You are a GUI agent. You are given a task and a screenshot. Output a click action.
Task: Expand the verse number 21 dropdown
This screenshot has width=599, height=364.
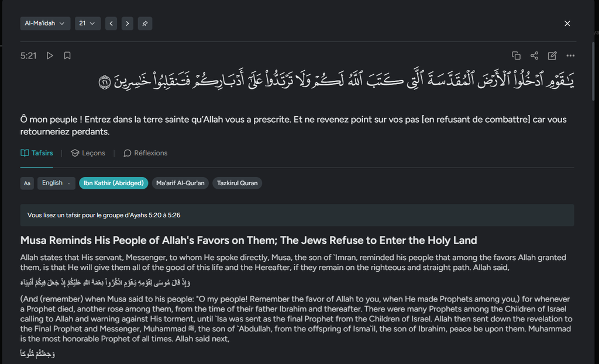click(87, 23)
